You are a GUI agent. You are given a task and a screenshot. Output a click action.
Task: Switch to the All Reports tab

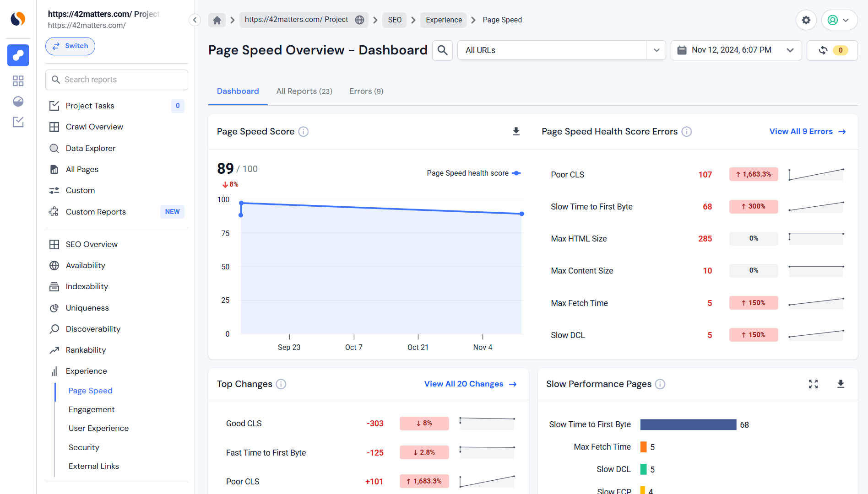pos(304,91)
